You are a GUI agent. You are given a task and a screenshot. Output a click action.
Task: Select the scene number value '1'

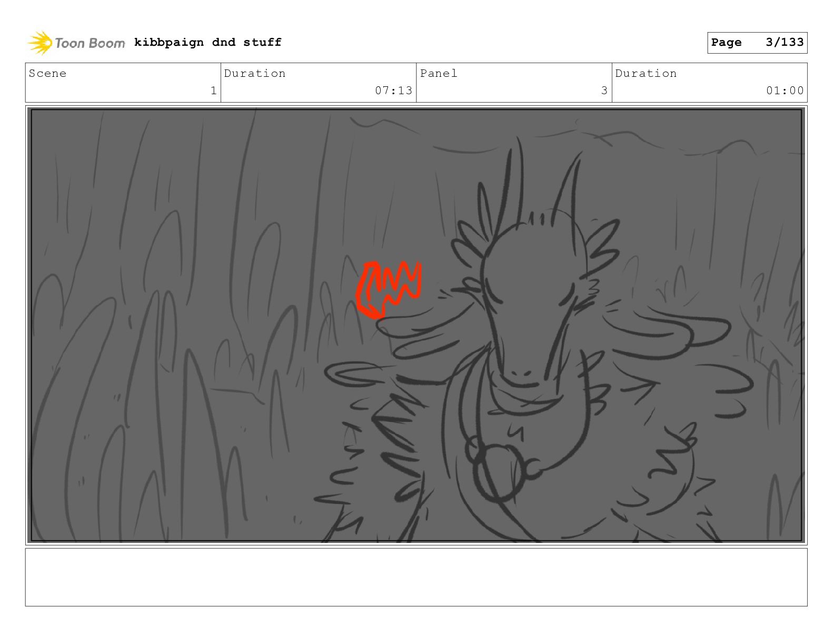coord(213,90)
